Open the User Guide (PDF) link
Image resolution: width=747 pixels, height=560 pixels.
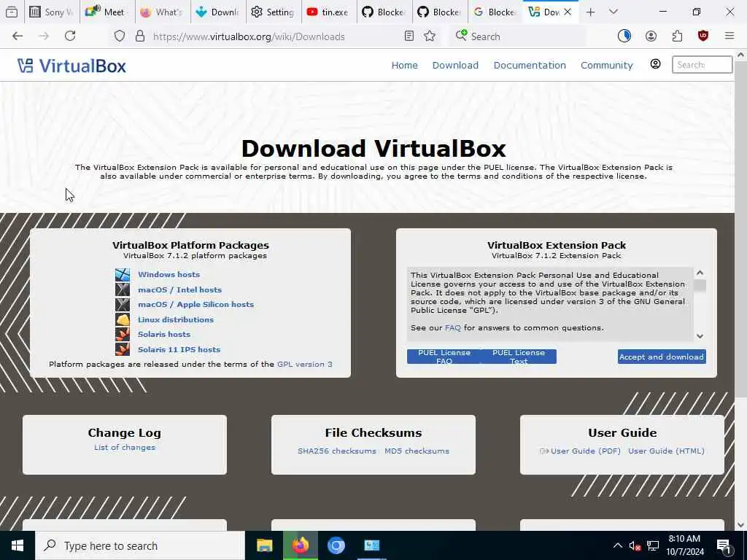pyautogui.click(x=580, y=451)
